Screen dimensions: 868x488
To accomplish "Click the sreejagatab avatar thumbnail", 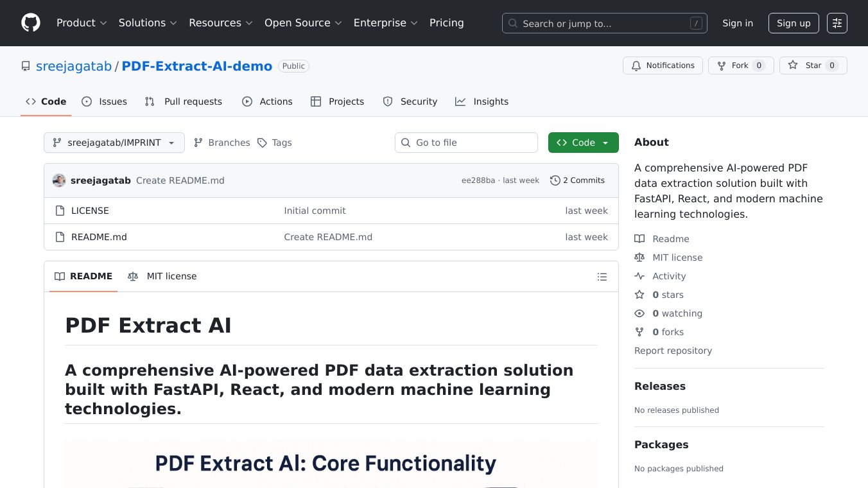I will (59, 180).
